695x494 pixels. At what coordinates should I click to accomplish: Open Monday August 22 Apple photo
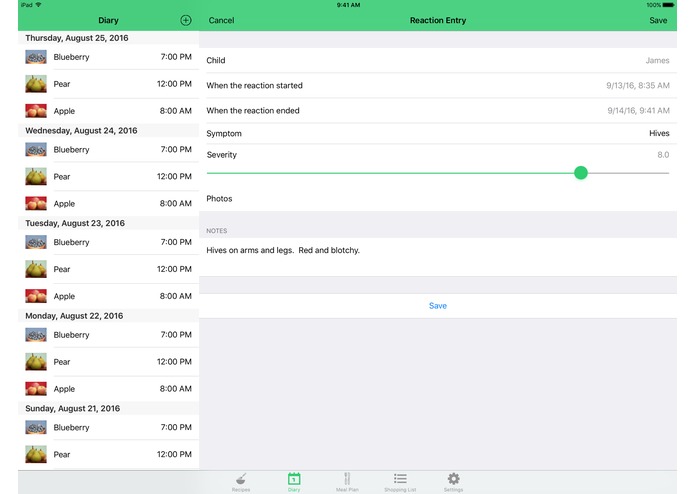click(x=36, y=389)
